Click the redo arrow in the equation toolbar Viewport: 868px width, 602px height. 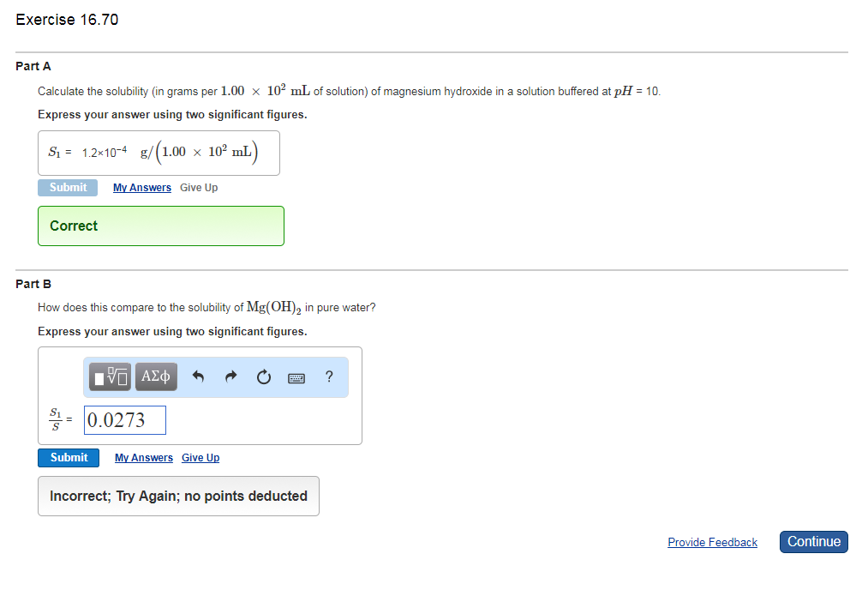click(230, 376)
